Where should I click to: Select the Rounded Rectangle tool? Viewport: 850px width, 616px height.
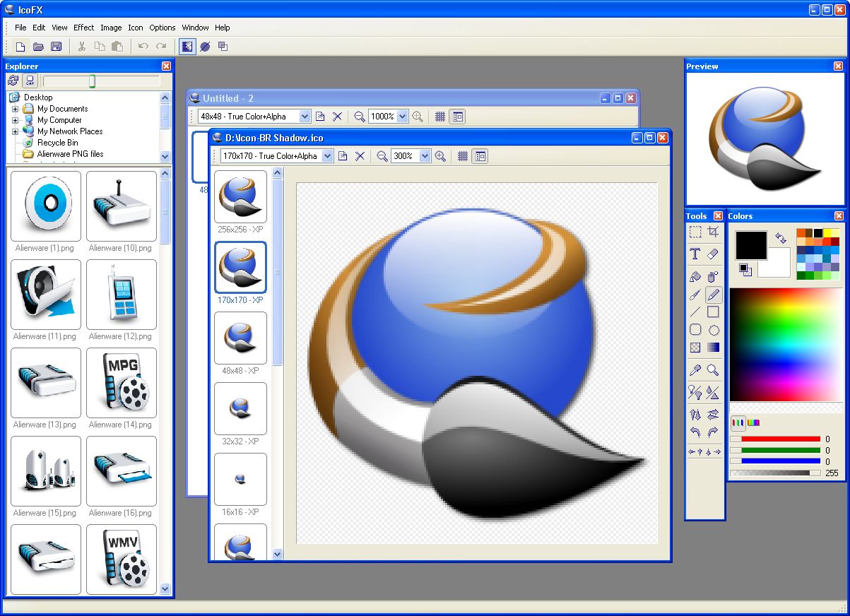[x=695, y=330]
